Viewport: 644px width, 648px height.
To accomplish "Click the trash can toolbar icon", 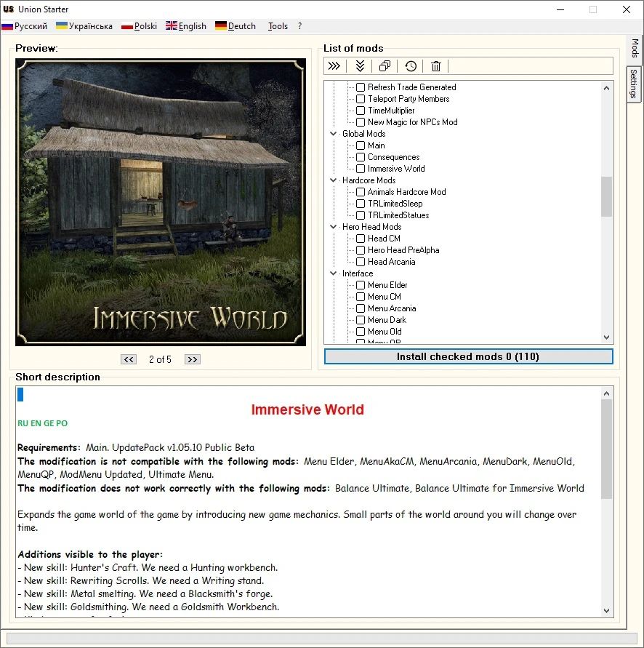I will click(436, 66).
